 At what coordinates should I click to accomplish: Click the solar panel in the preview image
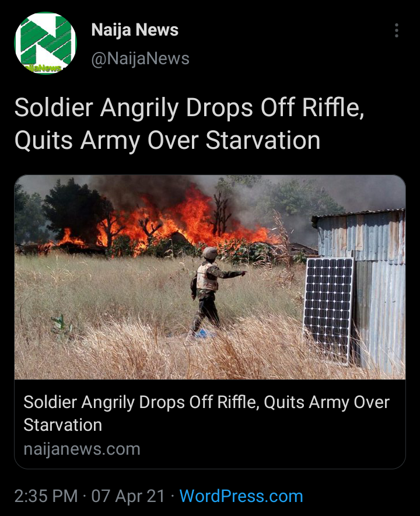click(x=328, y=310)
